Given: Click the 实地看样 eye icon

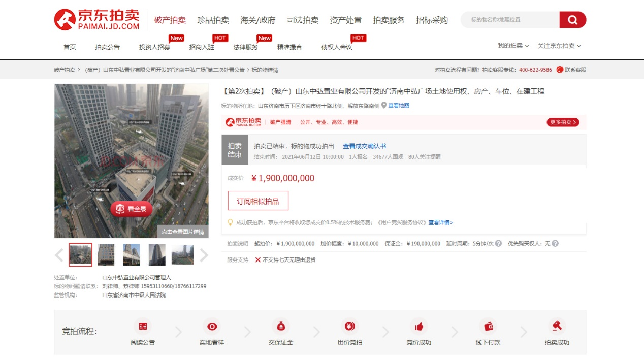Looking at the screenshot, I should (212, 326).
